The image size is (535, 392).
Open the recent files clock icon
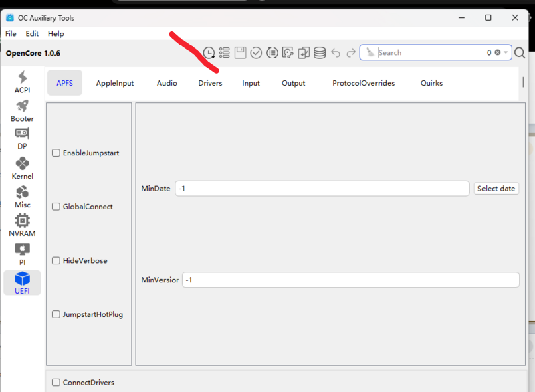[209, 53]
